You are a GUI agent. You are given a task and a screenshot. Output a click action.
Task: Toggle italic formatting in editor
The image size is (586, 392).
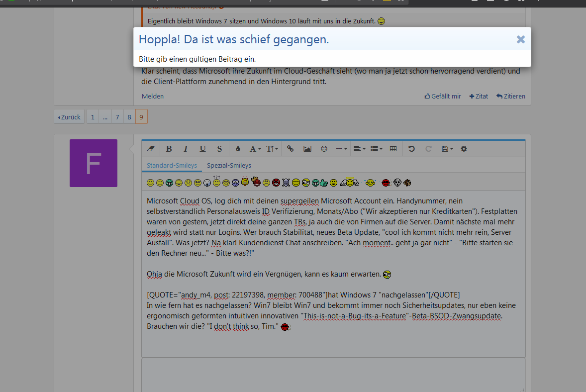[x=186, y=149]
